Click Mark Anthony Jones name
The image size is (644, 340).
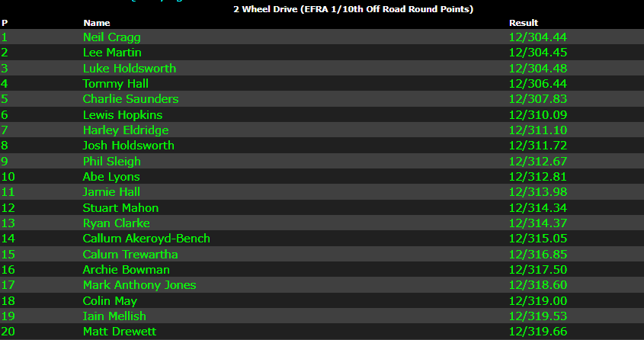coord(139,285)
